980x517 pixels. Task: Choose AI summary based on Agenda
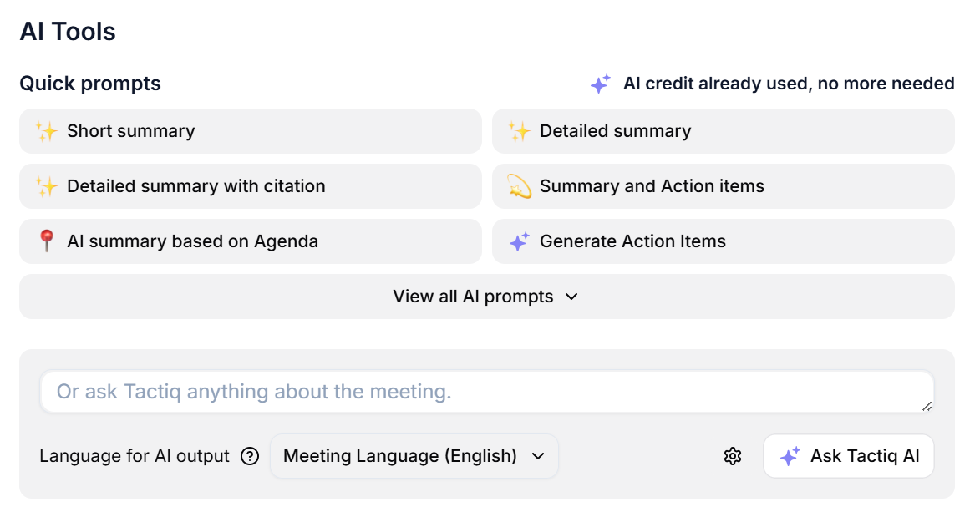coord(251,241)
